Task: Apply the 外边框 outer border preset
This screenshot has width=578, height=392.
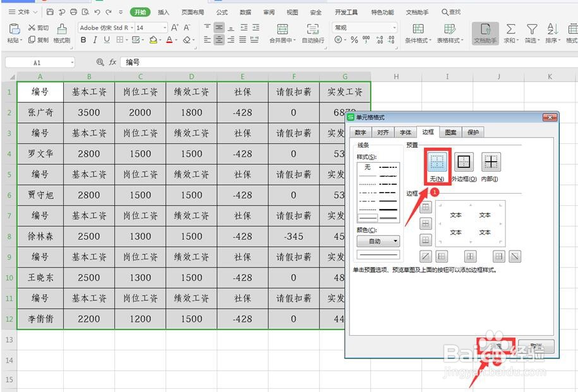Action: tap(464, 162)
